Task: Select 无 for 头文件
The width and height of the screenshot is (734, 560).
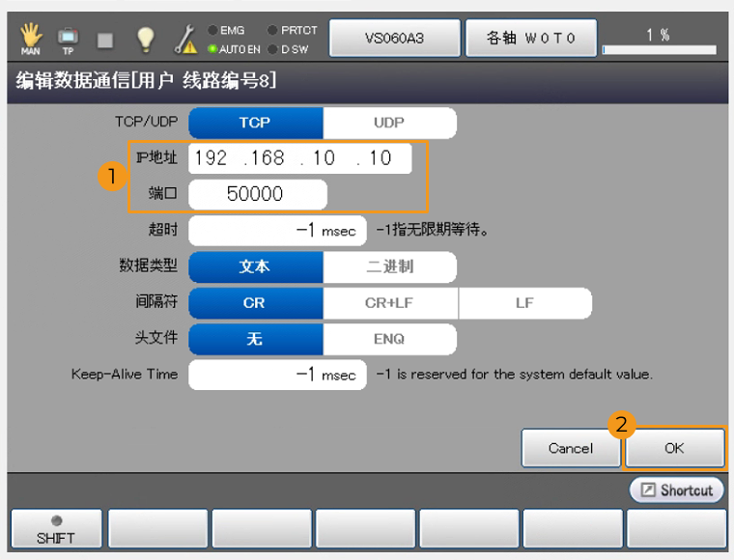Action: click(256, 339)
